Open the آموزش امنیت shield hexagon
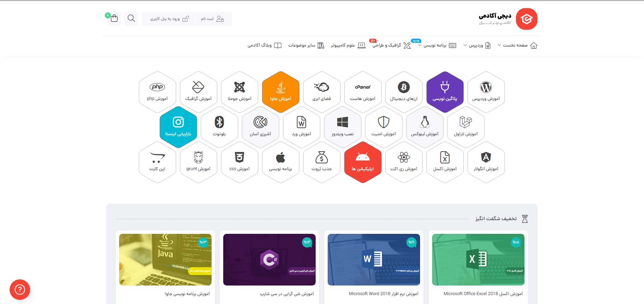 pos(383,127)
